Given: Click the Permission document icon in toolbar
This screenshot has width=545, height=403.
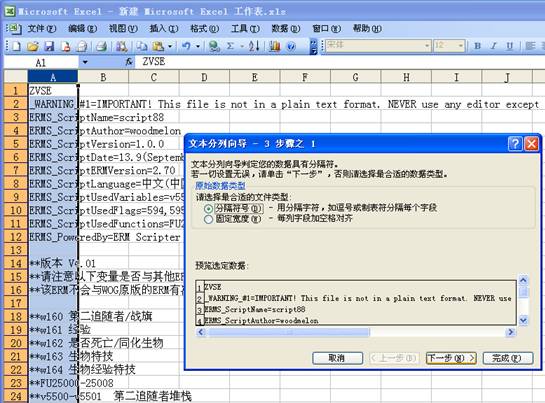Looking at the screenshot, I should 66,46.
